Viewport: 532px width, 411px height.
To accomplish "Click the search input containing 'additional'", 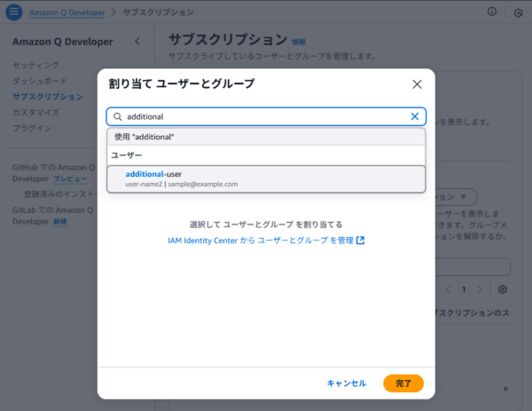I will [x=266, y=116].
